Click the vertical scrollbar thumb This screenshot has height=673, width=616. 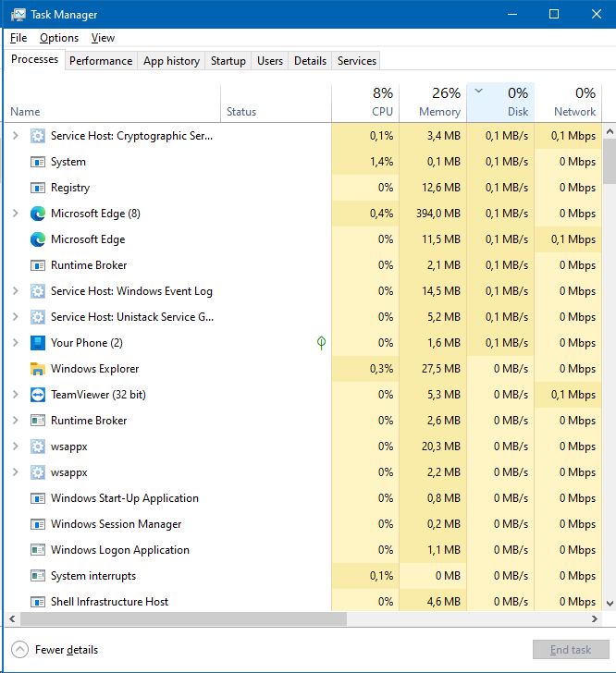pos(610,161)
